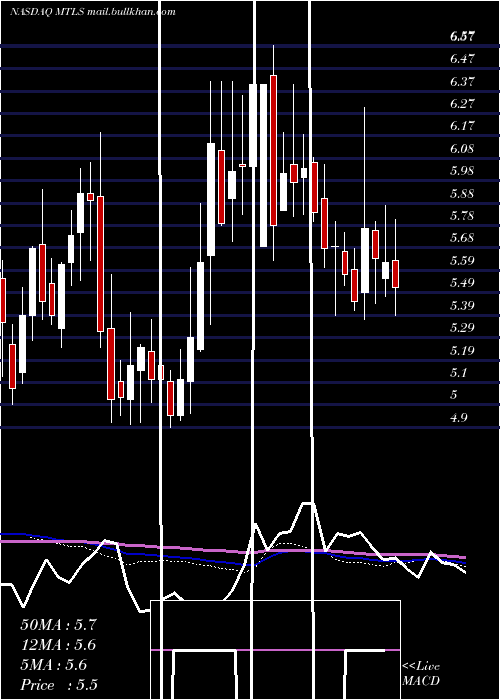This screenshot has height=700, width=500.
Task: Click the tallest red candlestick near chart peak
Action: coord(273,150)
